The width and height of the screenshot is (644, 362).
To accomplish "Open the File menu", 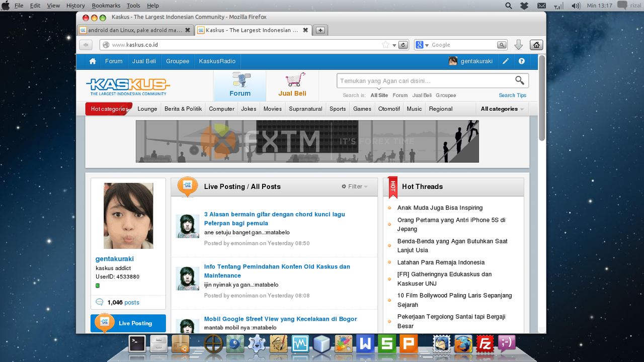I will [19, 6].
